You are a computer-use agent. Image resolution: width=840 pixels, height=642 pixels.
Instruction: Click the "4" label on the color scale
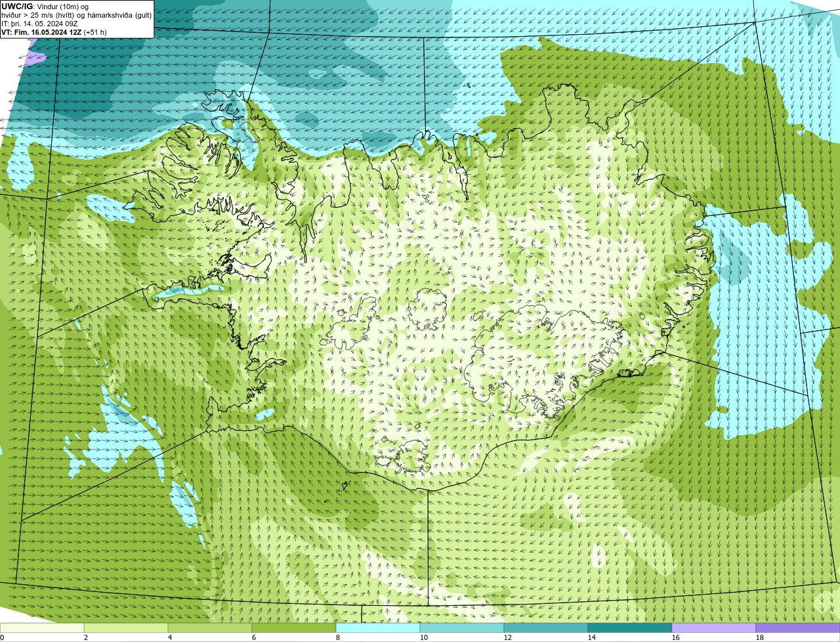(170, 637)
